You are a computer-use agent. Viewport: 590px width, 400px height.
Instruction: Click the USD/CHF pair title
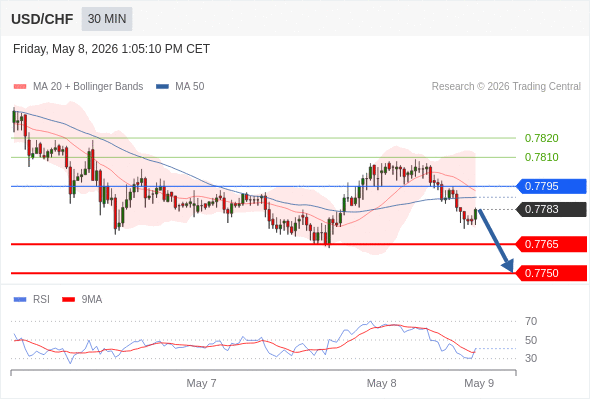click(42, 19)
